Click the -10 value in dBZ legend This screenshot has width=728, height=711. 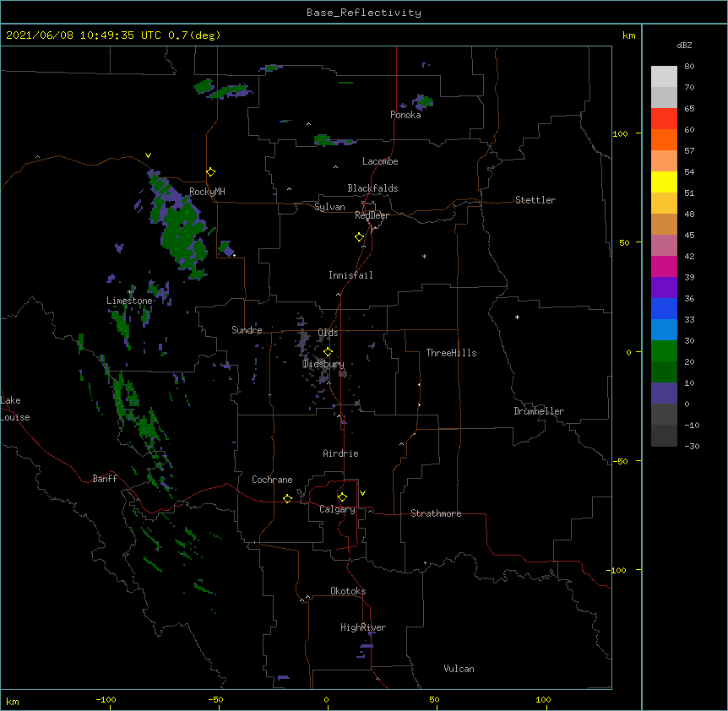point(692,425)
